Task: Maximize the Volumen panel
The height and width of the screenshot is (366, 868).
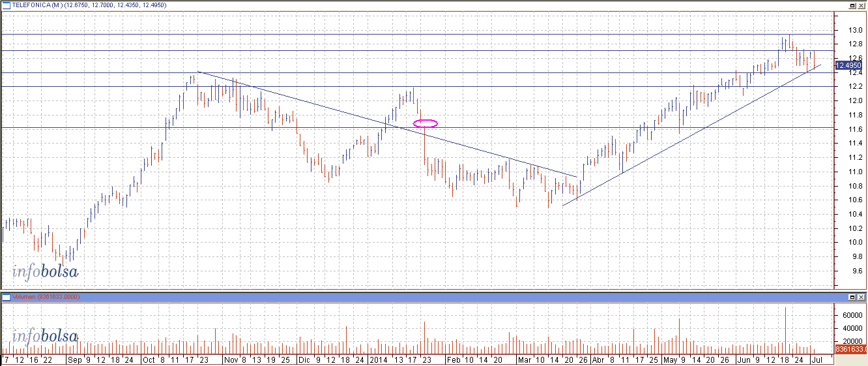Action: click(852, 297)
